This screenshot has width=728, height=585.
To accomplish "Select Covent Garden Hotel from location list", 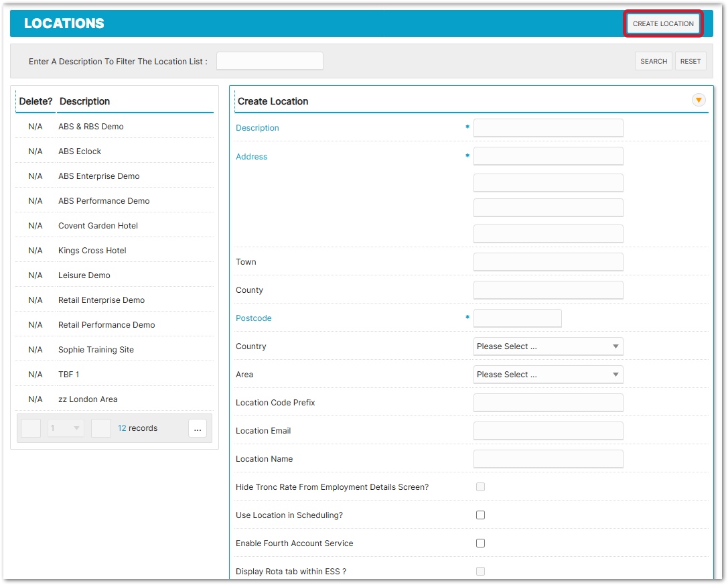I will coord(98,226).
